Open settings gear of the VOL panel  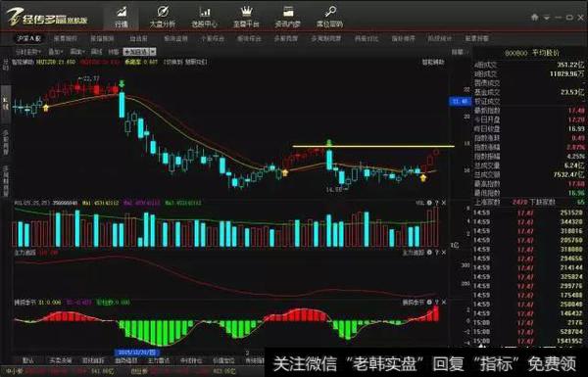pyautogui.click(x=429, y=203)
